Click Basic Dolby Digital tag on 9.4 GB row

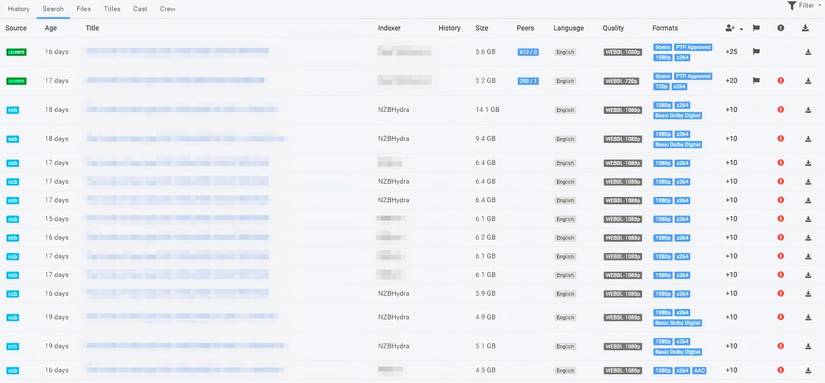(678, 144)
